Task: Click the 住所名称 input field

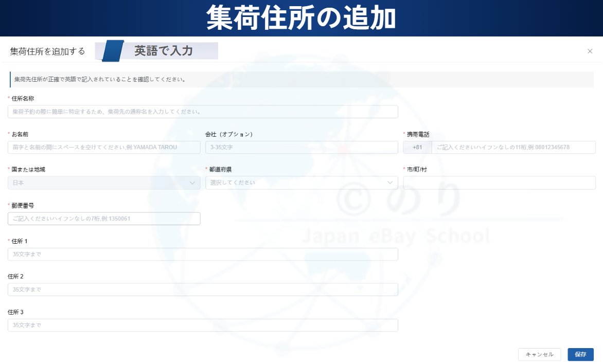Action: click(203, 112)
